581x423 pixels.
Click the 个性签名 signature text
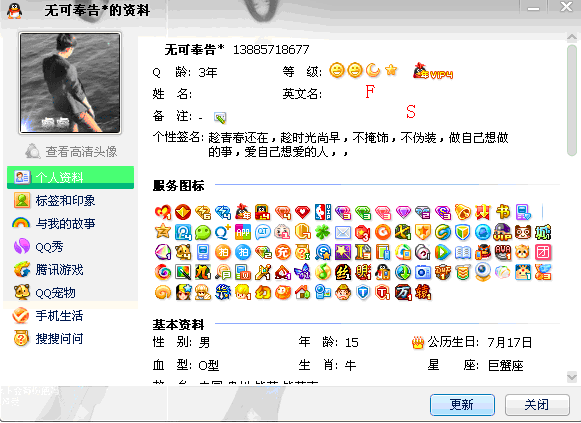click(358, 144)
